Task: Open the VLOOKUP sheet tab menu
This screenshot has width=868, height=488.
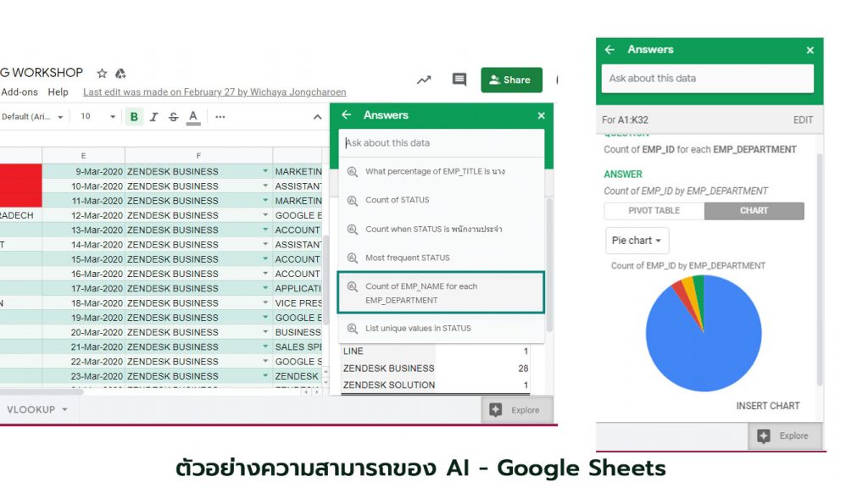Action: [64, 409]
